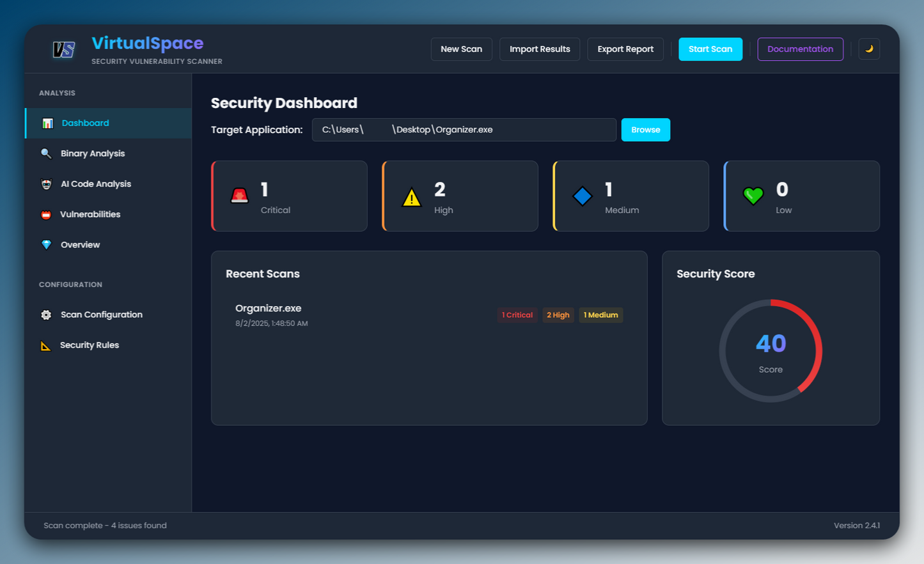This screenshot has height=564, width=924.
Task: Toggle dark mode with the moon icon
Action: [x=869, y=49]
